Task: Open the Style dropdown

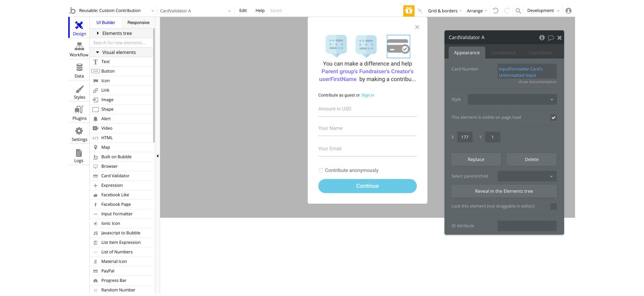Action: click(x=512, y=99)
